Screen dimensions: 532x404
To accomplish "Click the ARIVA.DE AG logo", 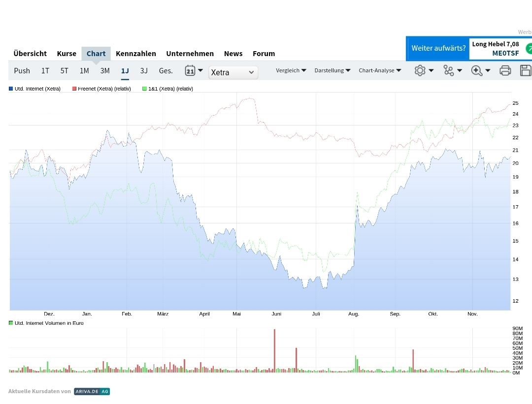I will click(x=92, y=392).
